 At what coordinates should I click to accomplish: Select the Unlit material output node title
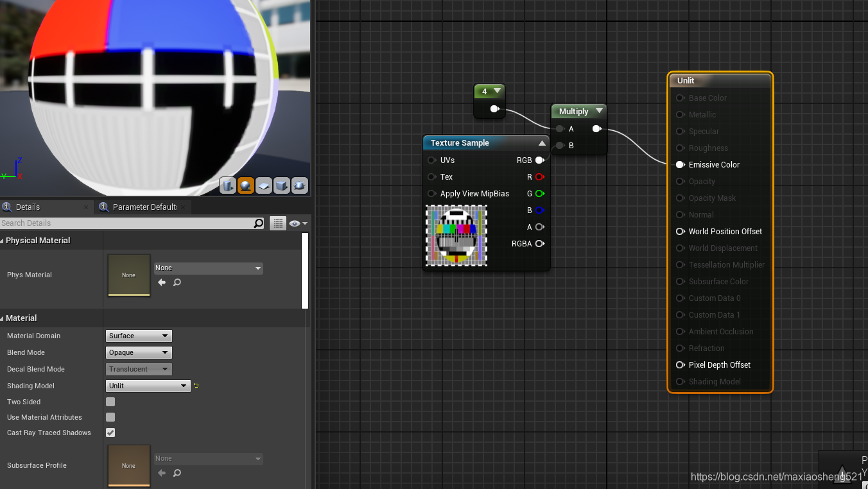(686, 80)
